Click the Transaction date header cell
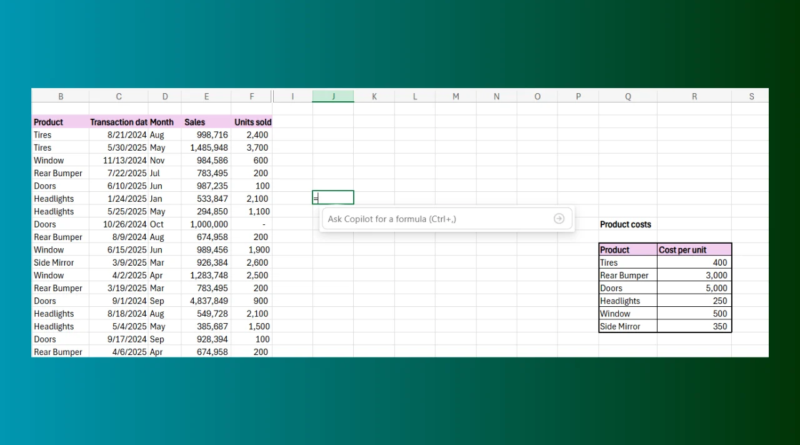The image size is (800, 445). 118,122
